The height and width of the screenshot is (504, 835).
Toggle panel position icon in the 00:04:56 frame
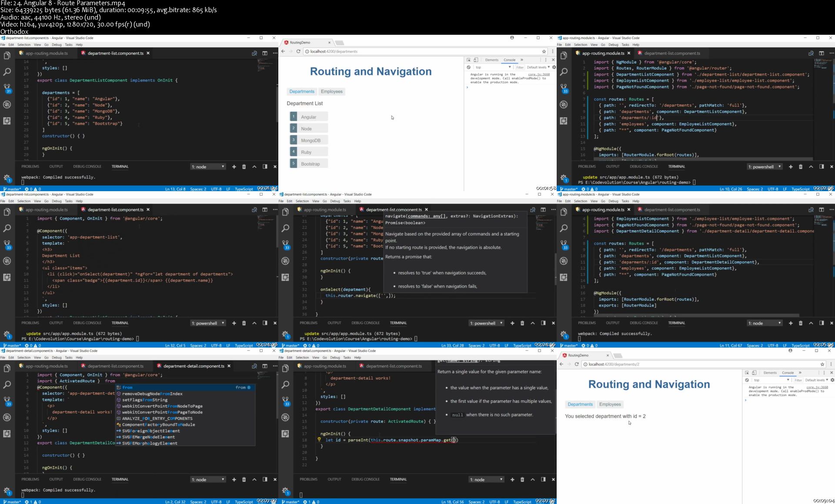tap(543, 323)
